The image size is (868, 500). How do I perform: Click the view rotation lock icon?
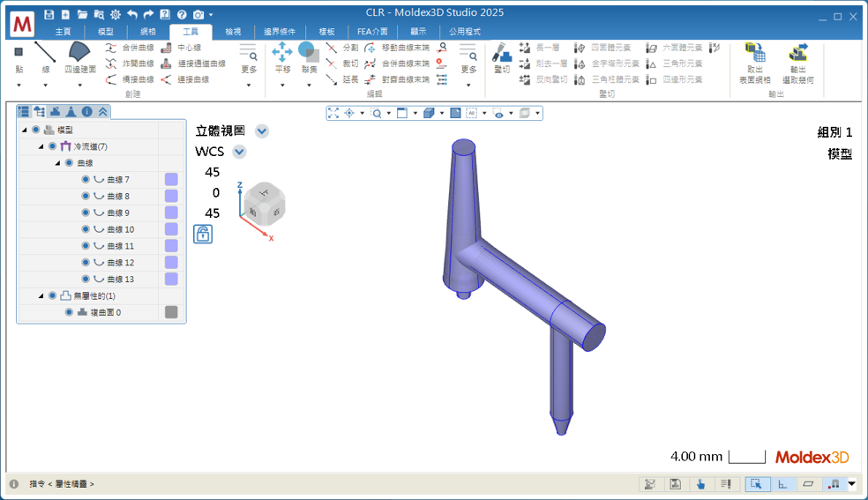pos(203,234)
